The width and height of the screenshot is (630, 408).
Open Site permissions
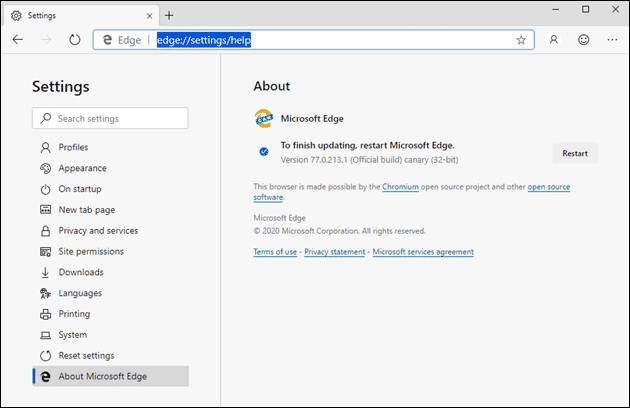coord(110,252)
